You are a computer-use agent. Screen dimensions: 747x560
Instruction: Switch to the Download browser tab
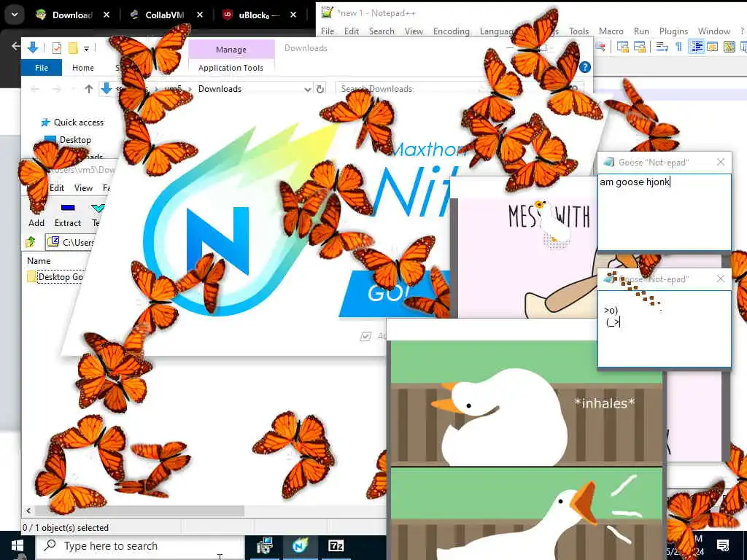(72, 15)
